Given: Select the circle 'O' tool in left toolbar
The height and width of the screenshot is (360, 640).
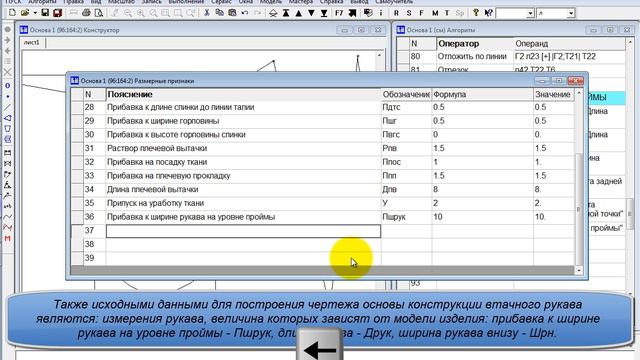Looking at the screenshot, I should click(x=7, y=86).
